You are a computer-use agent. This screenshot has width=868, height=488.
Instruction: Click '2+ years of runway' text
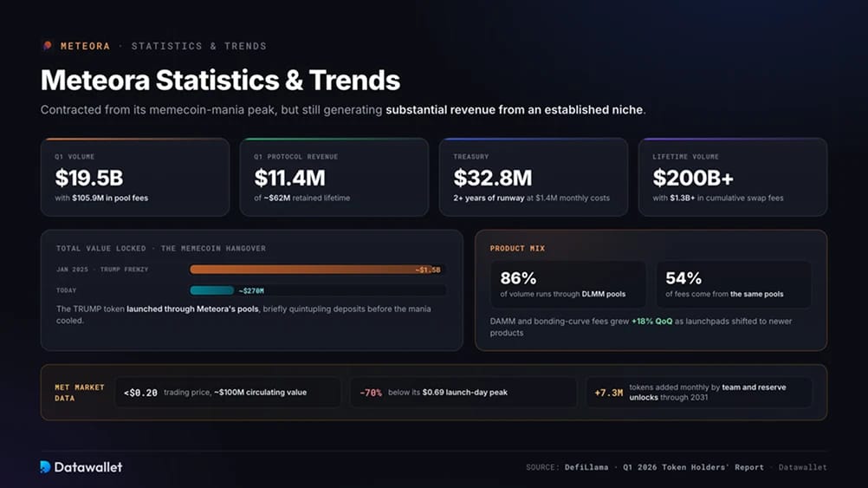pyautogui.click(x=489, y=198)
